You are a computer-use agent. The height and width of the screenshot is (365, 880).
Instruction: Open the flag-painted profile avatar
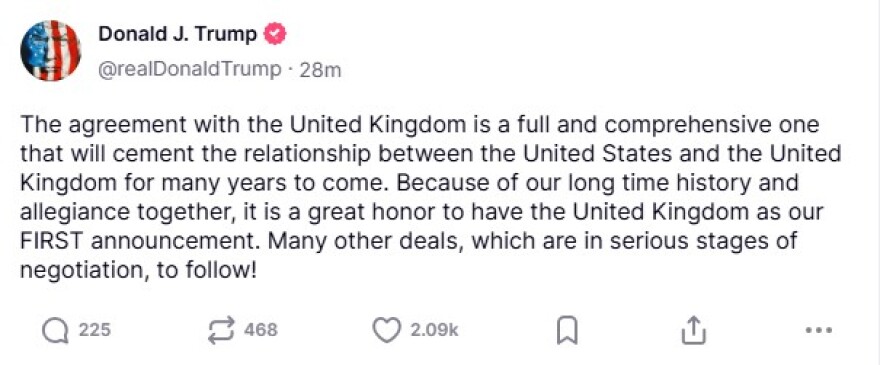click(51, 51)
